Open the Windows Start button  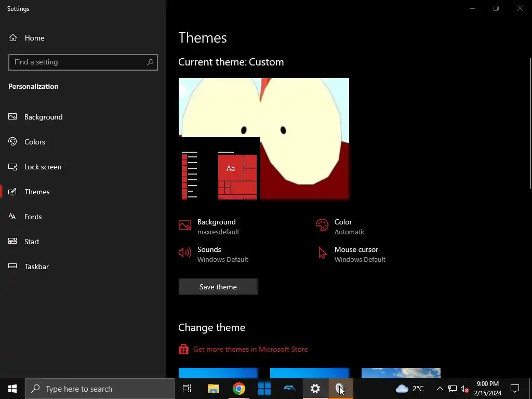12,389
